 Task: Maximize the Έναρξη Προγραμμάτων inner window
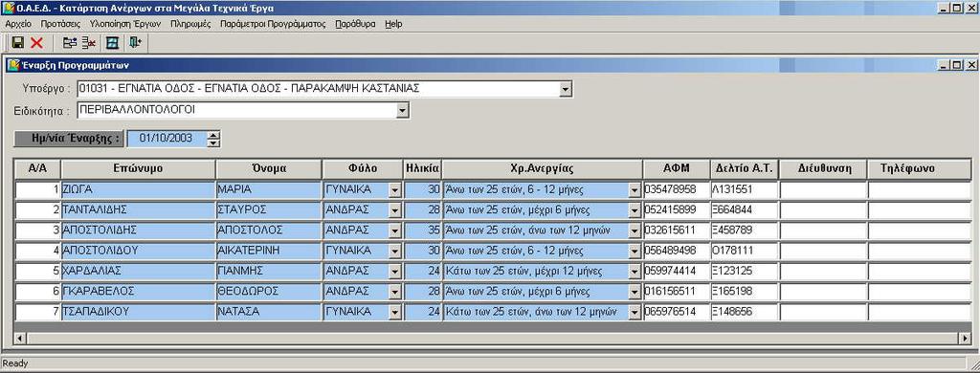pos(958,65)
